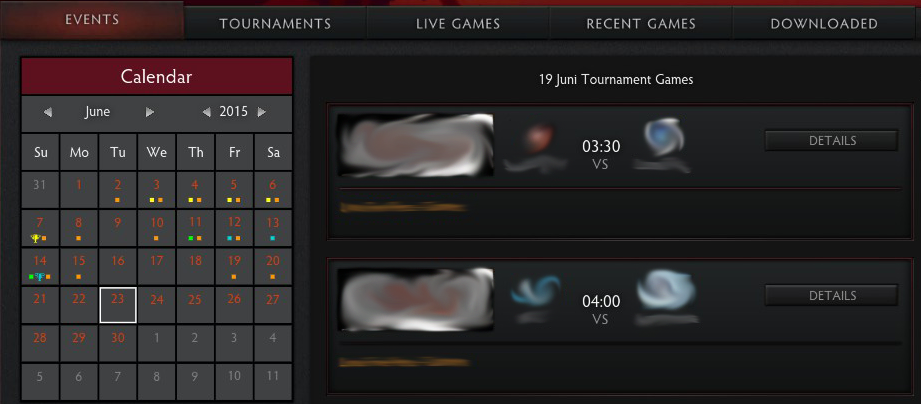Select the blue swirl team logo in 03:30 match
Viewport: 921px width, 404px height.
tap(663, 136)
